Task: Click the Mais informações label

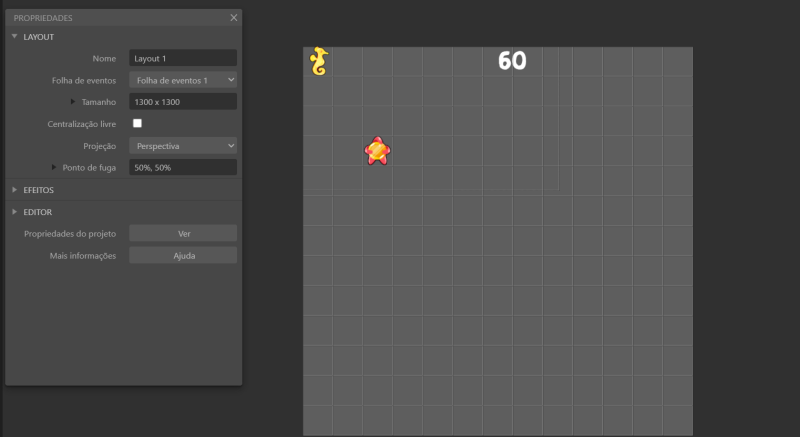Action: [83, 255]
